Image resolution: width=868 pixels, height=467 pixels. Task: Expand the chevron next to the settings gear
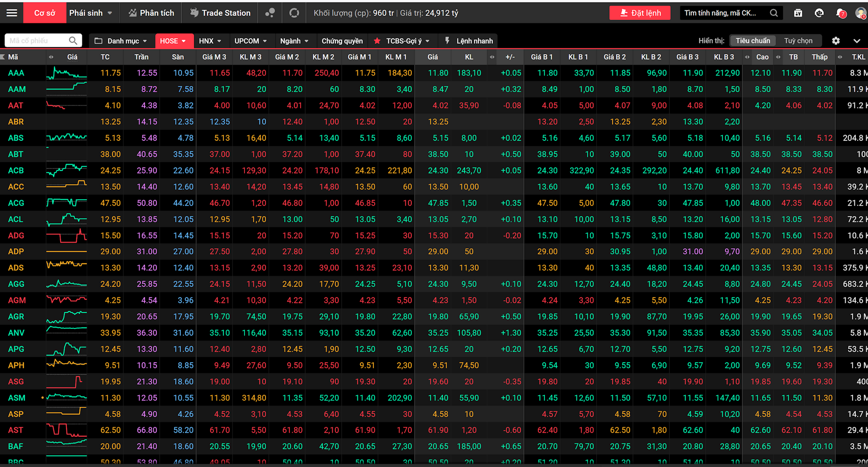point(857,41)
